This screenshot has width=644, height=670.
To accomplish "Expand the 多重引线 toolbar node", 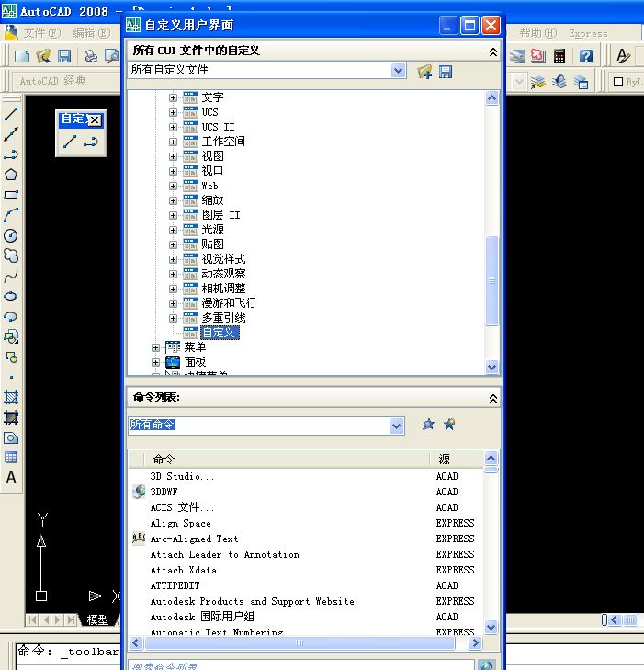I will (173, 318).
